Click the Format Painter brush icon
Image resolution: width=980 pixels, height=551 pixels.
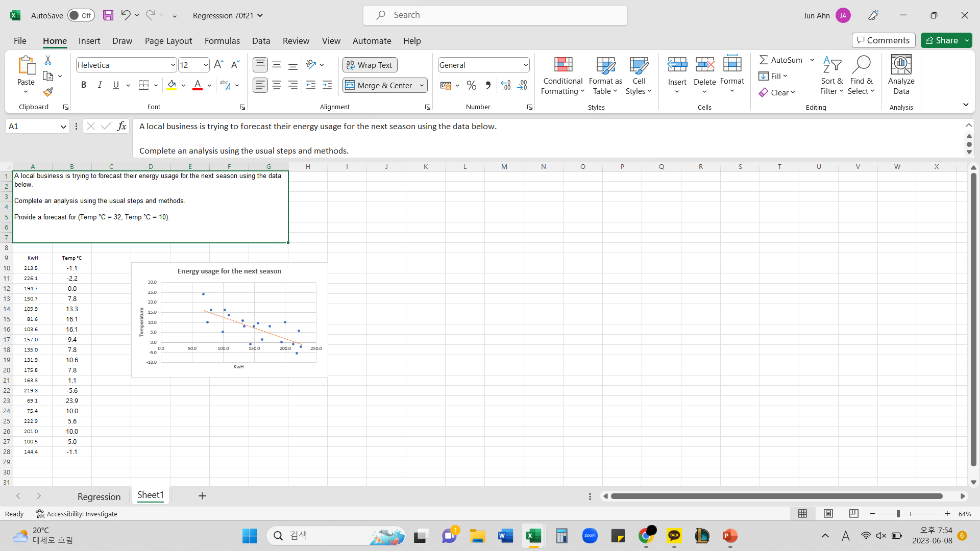[48, 92]
